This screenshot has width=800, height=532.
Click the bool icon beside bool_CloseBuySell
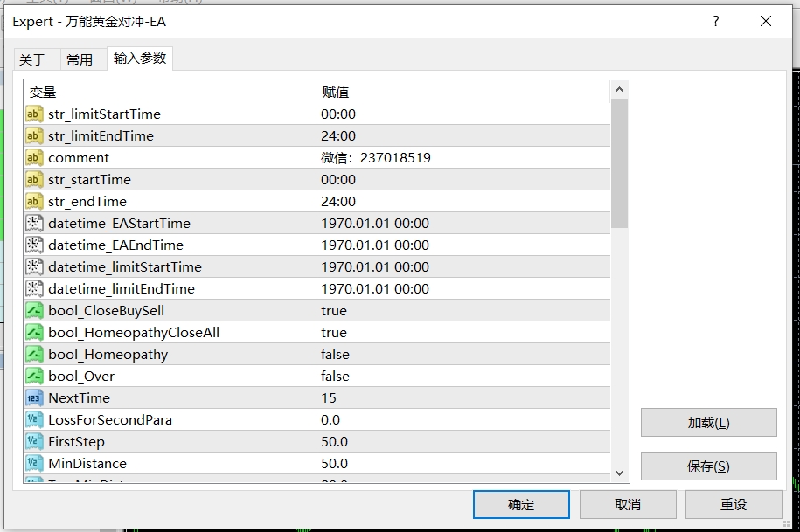pyautogui.click(x=34, y=310)
